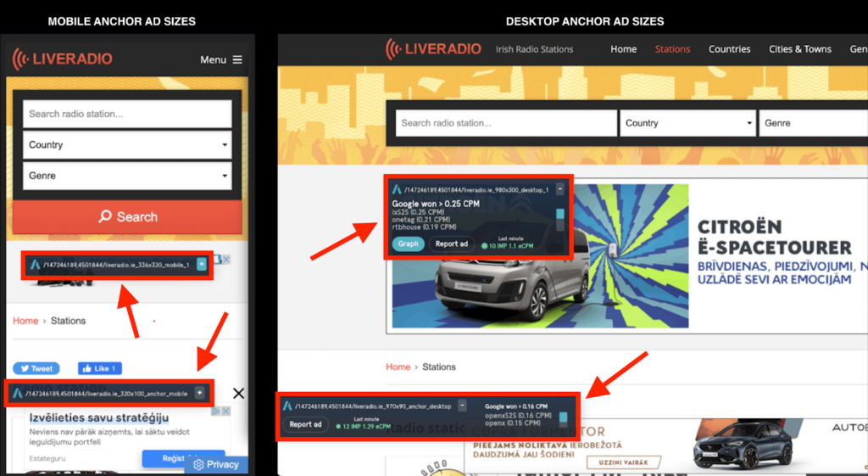Click the Facebook Like button
The image size is (868, 476).
(100, 368)
